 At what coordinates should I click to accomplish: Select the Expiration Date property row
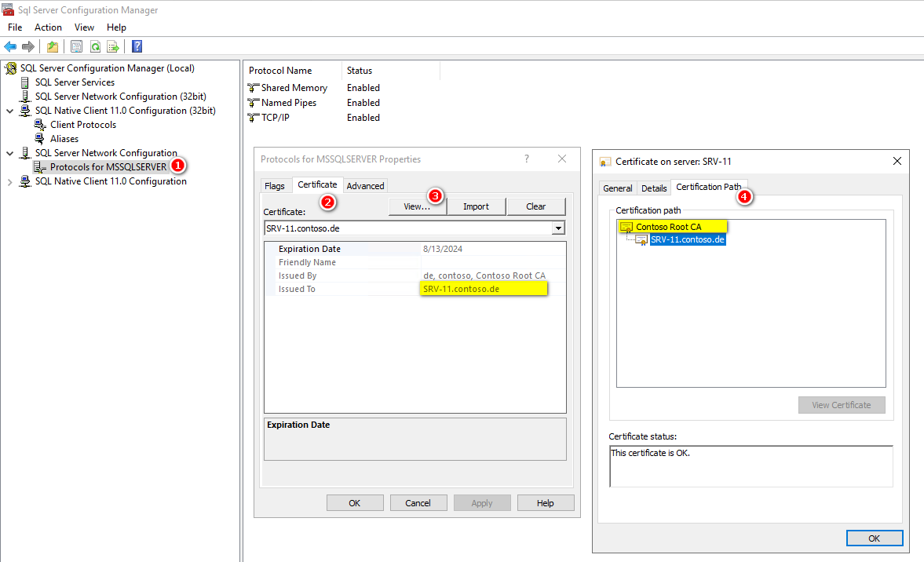click(415, 249)
